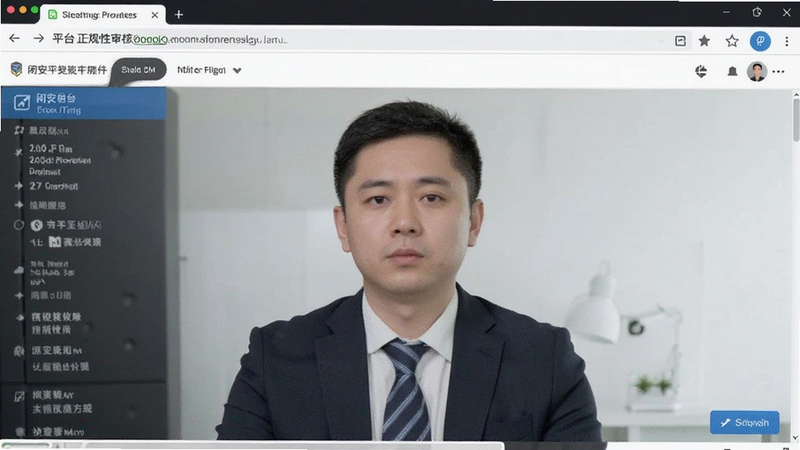This screenshot has width=800, height=450.
Task: Open the user avatar in app header
Action: pos(757,71)
